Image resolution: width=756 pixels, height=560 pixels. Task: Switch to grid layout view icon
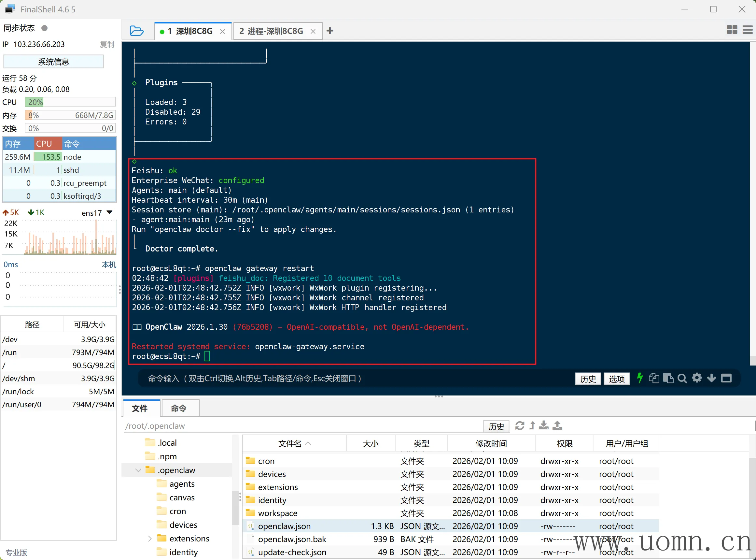[x=732, y=30]
